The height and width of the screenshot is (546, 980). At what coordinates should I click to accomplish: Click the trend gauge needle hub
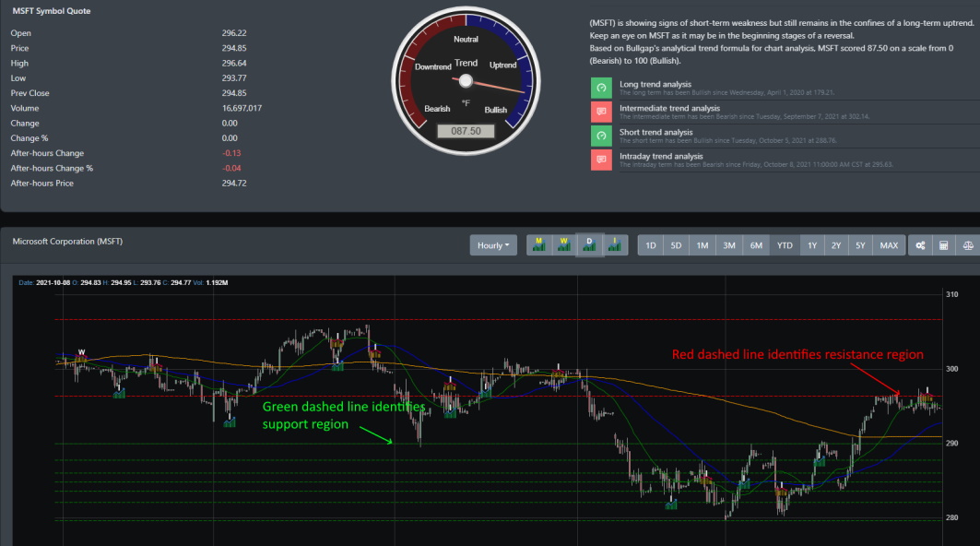coord(466,80)
